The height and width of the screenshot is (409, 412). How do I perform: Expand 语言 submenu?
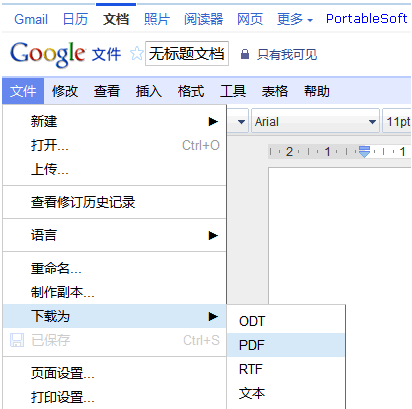pyautogui.click(x=115, y=235)
